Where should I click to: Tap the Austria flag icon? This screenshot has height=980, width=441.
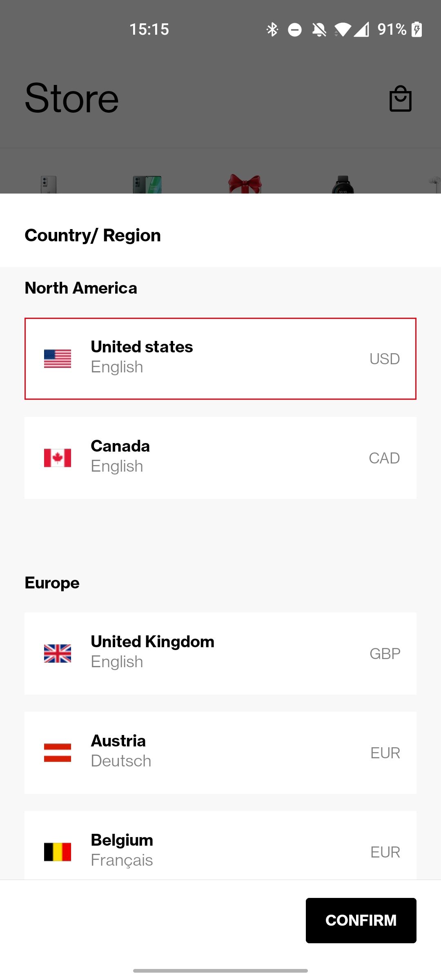point(58,753)
